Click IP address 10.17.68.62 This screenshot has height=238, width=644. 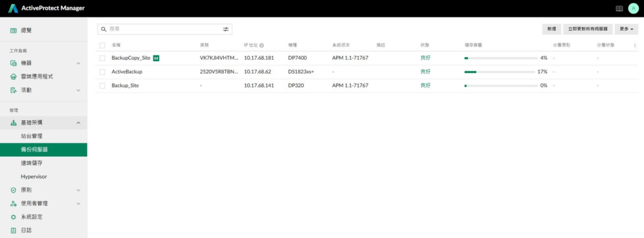257,72
